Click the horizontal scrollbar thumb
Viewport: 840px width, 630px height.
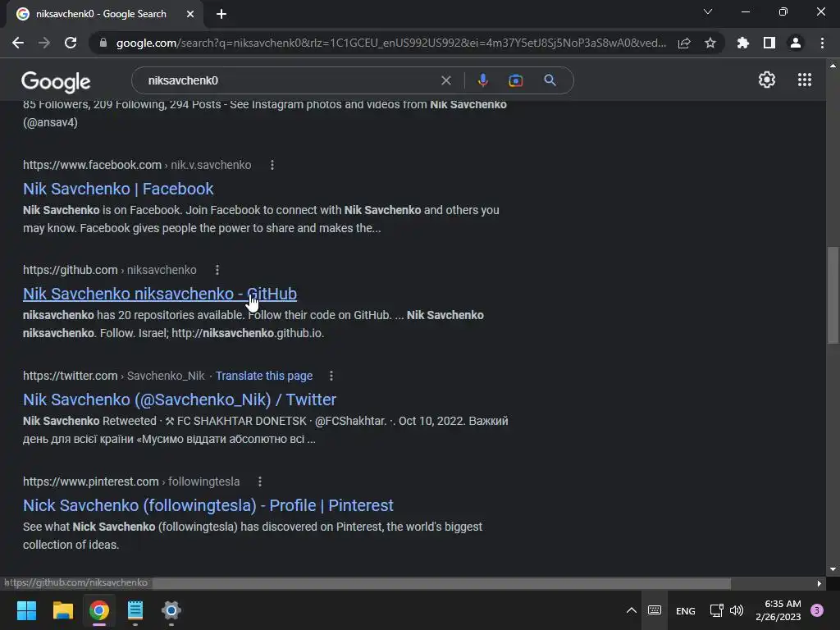(441, 583)
